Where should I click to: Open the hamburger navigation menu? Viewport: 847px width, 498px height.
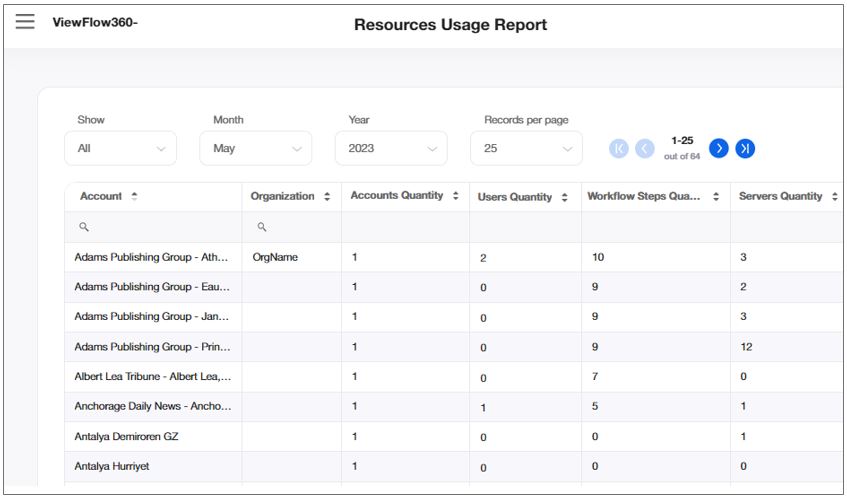[25, 22]
